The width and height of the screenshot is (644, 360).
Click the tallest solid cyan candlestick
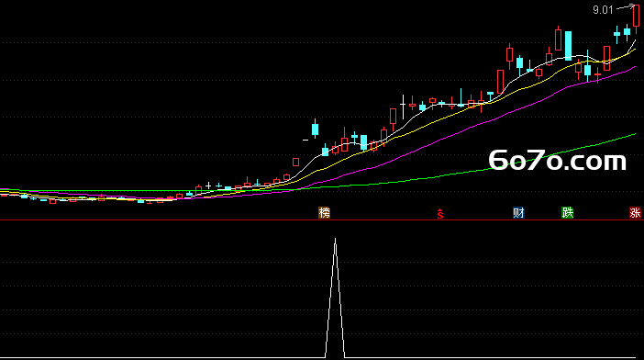pyautogui.click(x=568, y=46)
